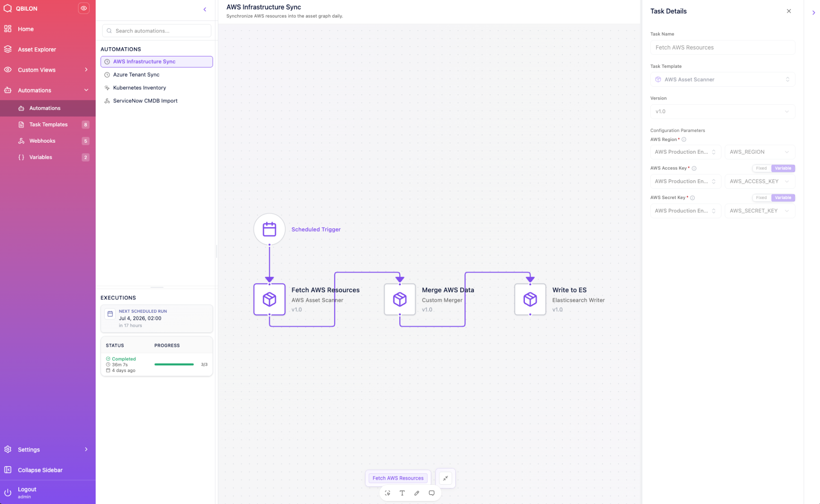Collapse the automations list panel arrow

point(205,9)
